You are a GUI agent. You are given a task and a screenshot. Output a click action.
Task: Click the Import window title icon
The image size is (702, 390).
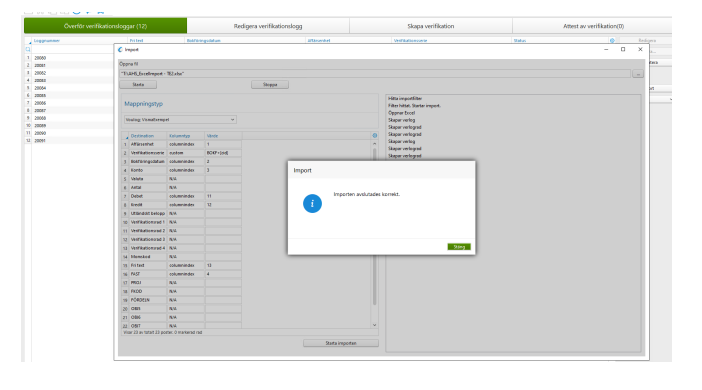tap(120, 50)
